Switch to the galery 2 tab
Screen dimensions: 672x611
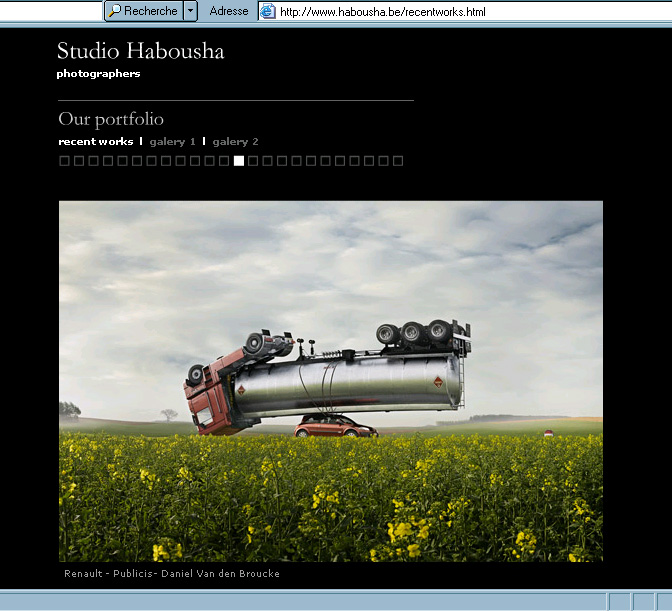(x=235, y=142)
